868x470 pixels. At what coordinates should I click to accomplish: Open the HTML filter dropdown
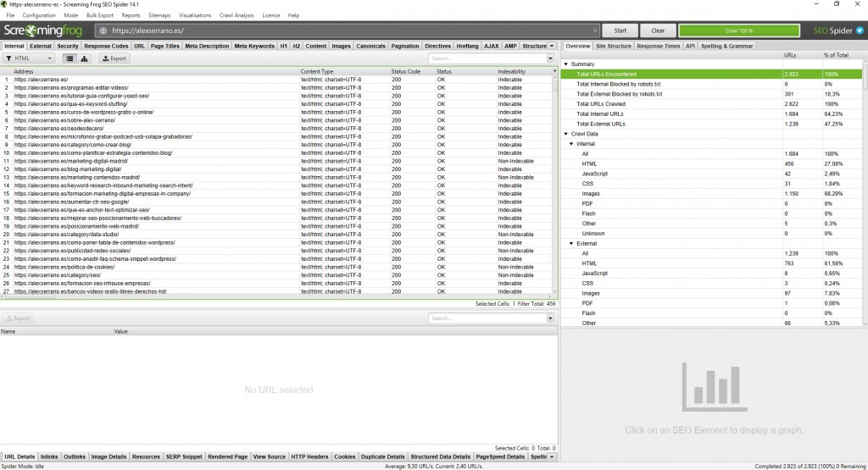(29, 58)
